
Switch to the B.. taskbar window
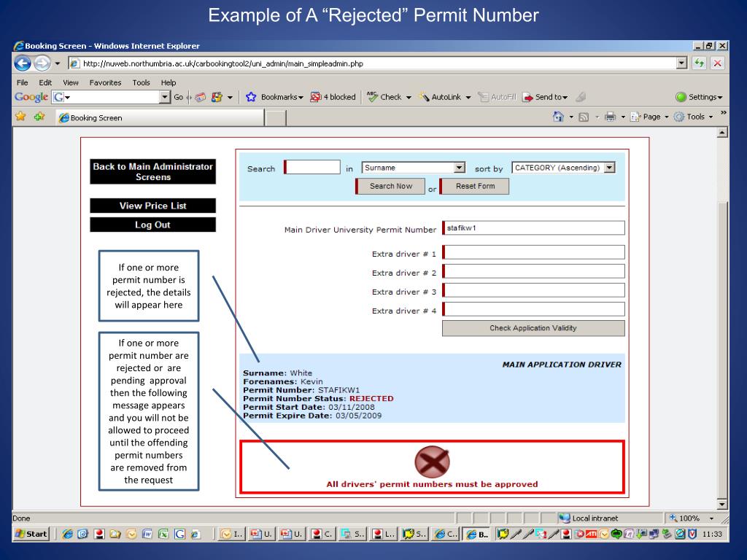pos(478,534)
